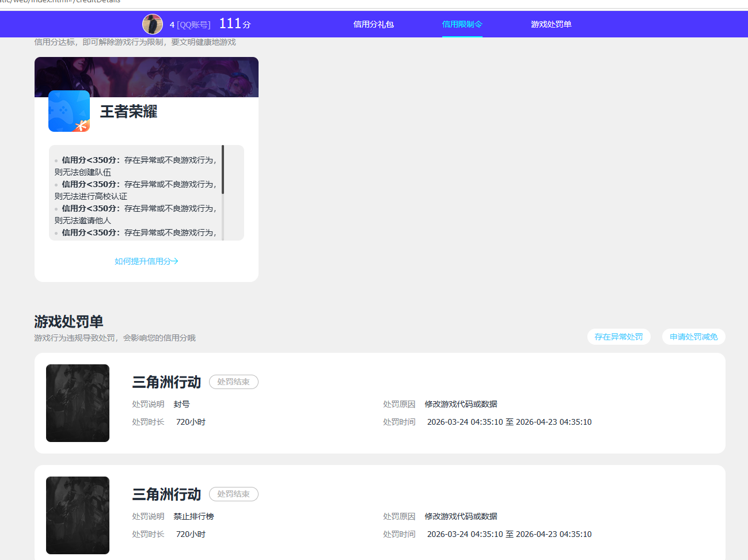Image resolution: width=748 pixels, height=560 pixels.
Task: Click 修改游戏代码或数据 reason on the 封号 card
Action: click(x=461, y=404)
